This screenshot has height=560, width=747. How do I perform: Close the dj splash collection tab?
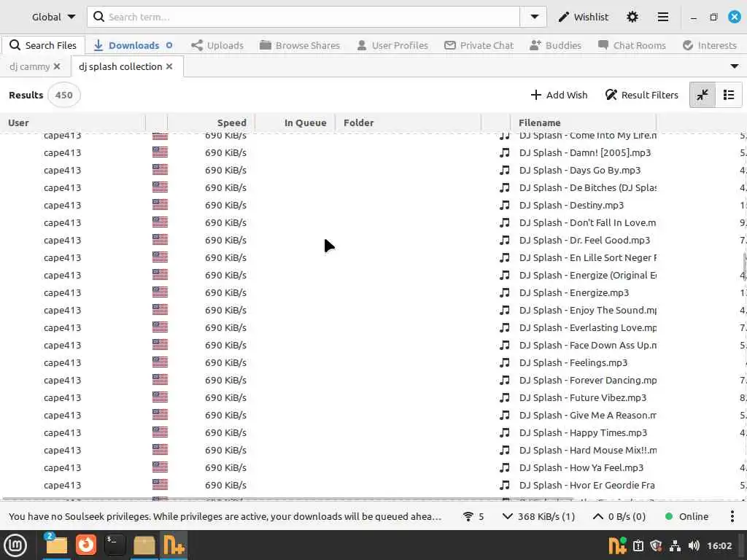click(x=169, y=66)
